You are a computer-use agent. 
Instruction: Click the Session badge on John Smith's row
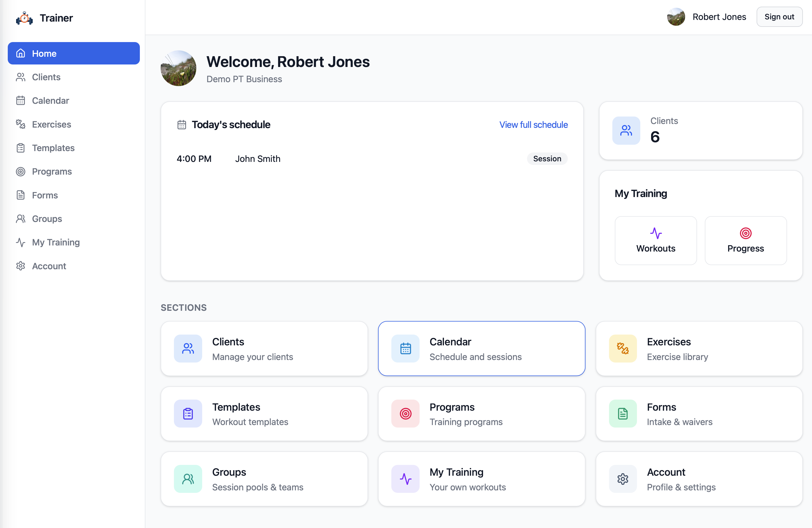click(x=547, y=159)
